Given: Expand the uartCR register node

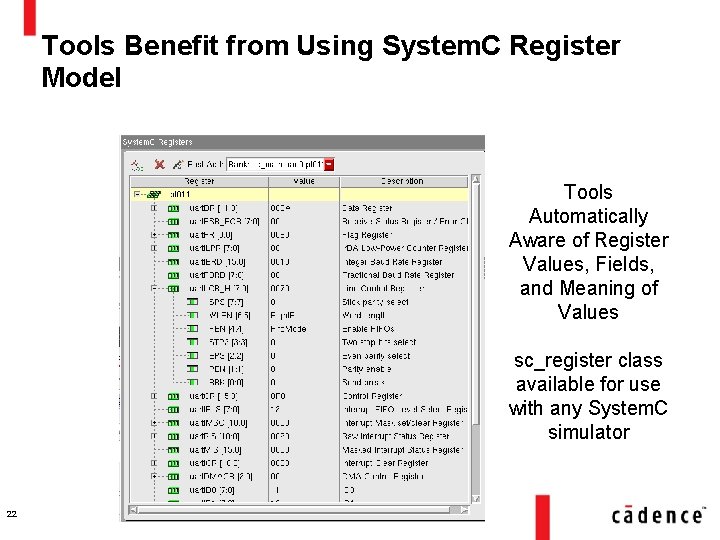Looking at the screenshot, I should pos(154,396).
